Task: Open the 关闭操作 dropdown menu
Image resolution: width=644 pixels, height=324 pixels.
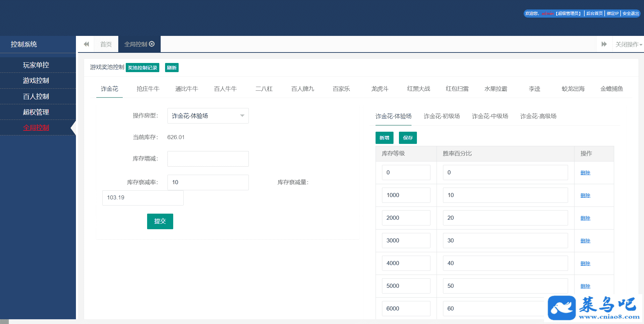Action: [628, 44]
